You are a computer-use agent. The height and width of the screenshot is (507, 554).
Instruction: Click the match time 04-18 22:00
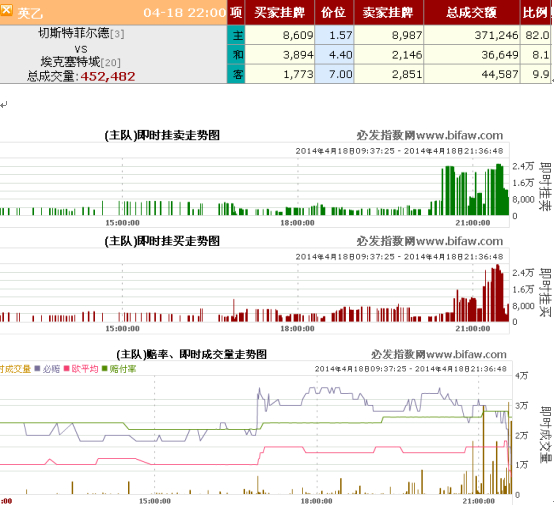[184, 13]
